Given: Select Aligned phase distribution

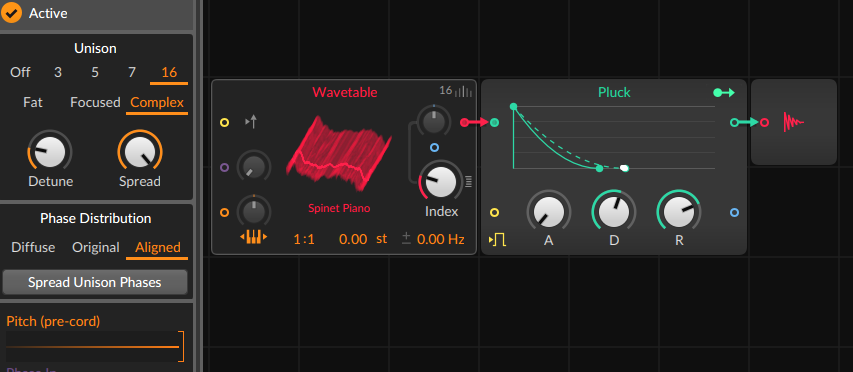Looking at the screenshot, I should coord(158,247).
